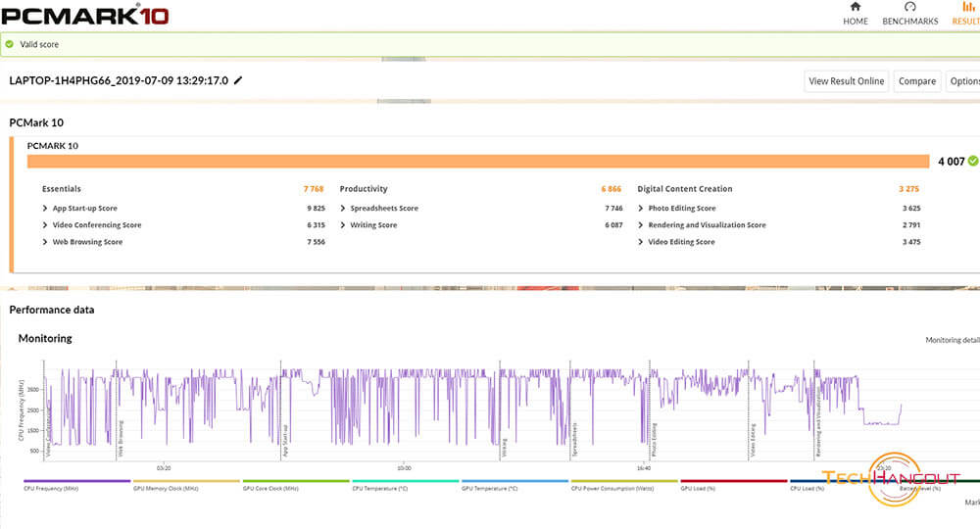
Task: Toggle the CPU Frequency (MHz) legend
Action: pos(51,489)
